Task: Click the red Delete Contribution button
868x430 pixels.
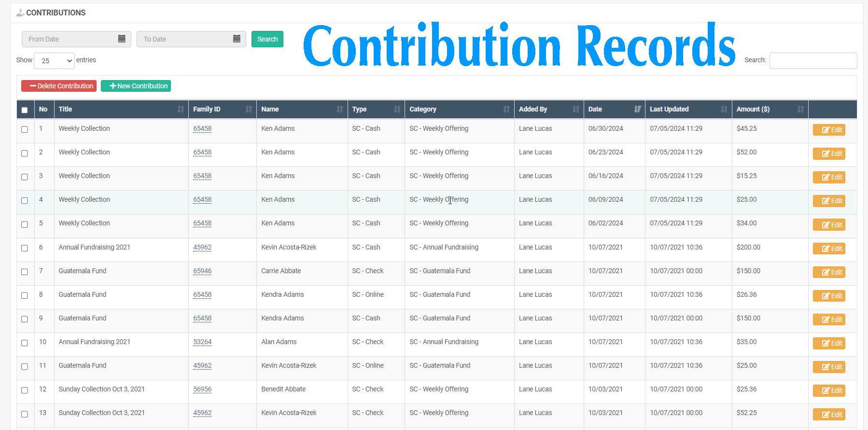Action: 59,86
